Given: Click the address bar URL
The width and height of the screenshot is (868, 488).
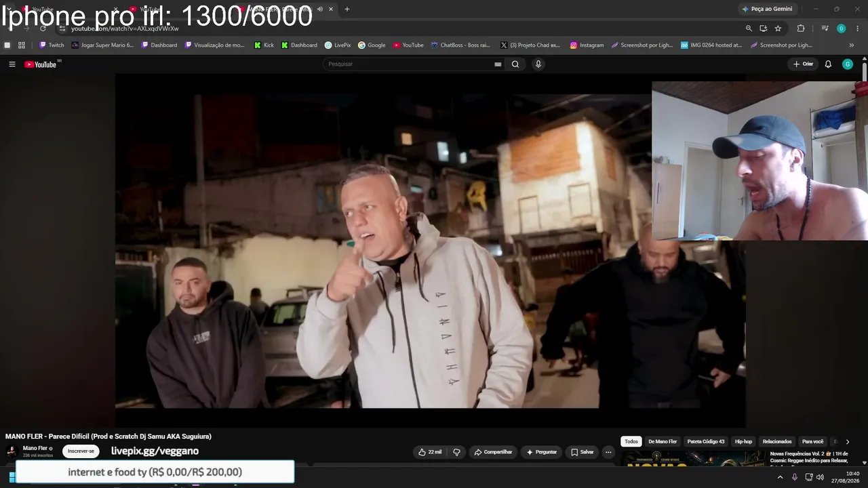Looking at the screenshot, I should [125, 28].
